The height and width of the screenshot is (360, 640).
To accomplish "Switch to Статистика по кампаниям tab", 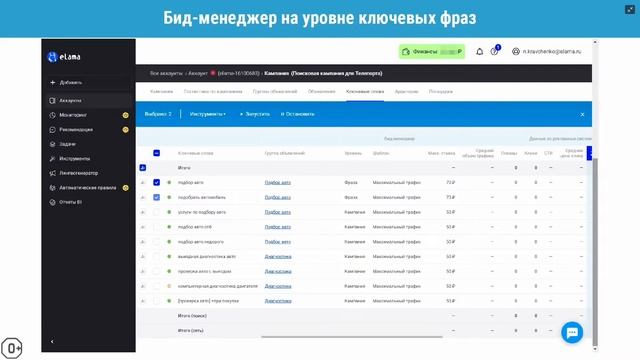I will tap(213, 92).
